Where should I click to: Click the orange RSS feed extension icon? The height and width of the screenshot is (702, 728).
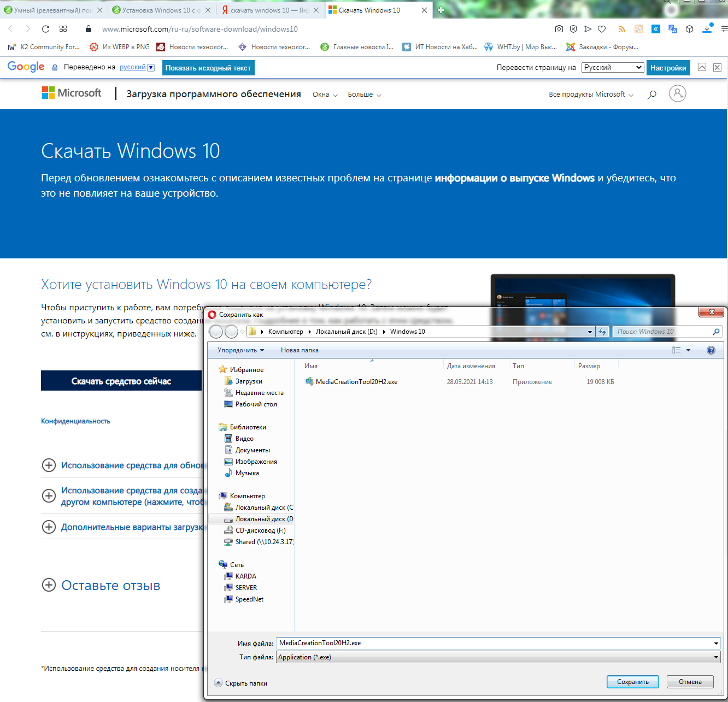[x=621, y=29]
